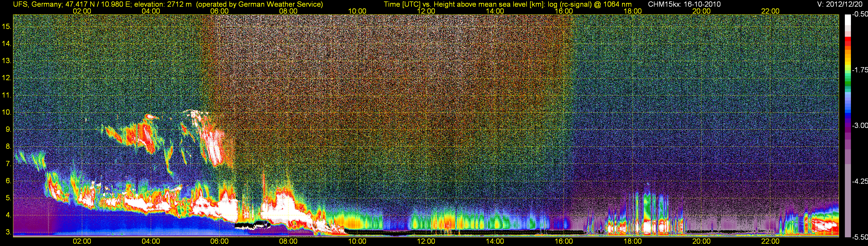Viewport: 868px width, 246px height.
Task: Click the '22:00' label on the lower time axis
Action: click(770, 241)
